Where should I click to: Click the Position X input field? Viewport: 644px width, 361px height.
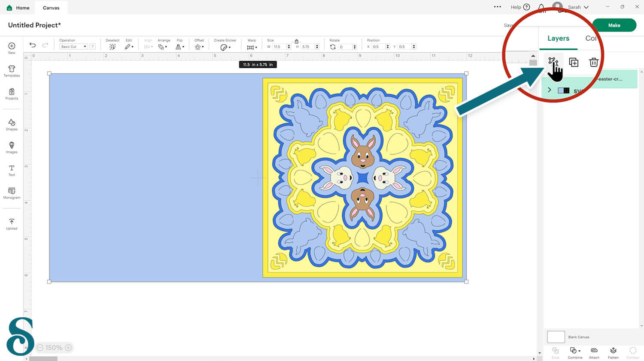(379, 47)
